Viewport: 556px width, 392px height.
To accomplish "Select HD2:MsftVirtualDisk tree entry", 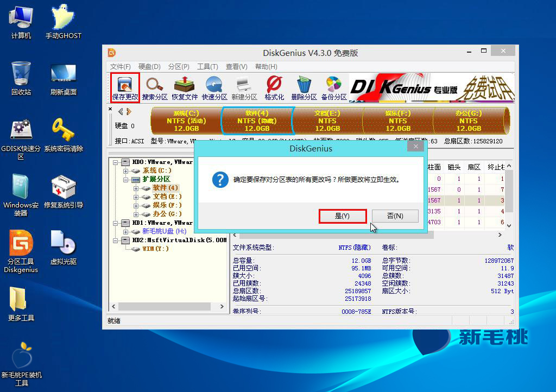I will click(x=179, y=241).
